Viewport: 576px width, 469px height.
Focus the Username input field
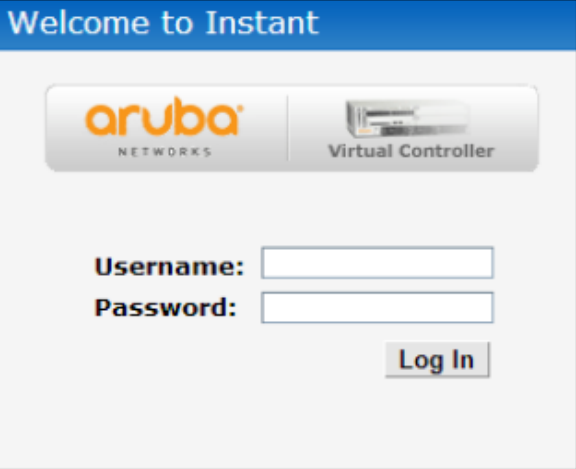coord(377,263)
